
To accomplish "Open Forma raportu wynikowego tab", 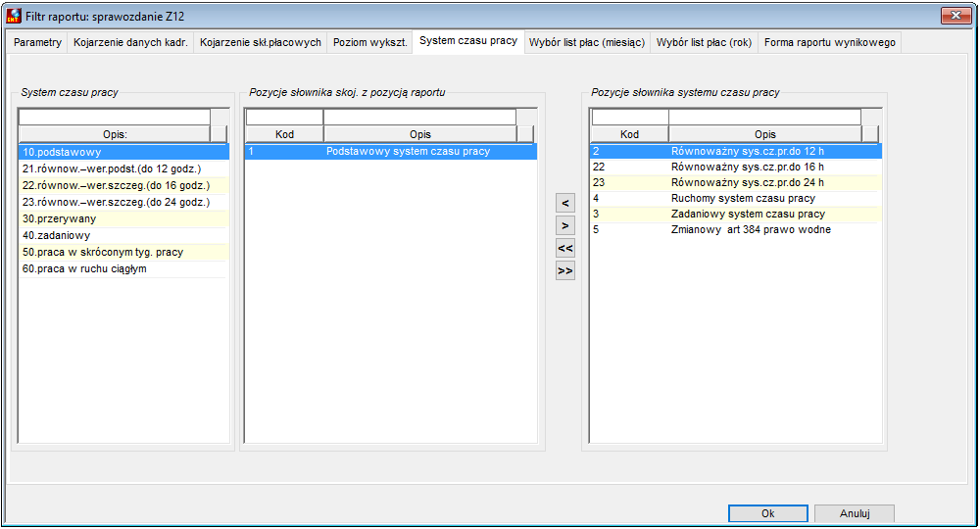I will pyautogui.click(x=829, y=42).
